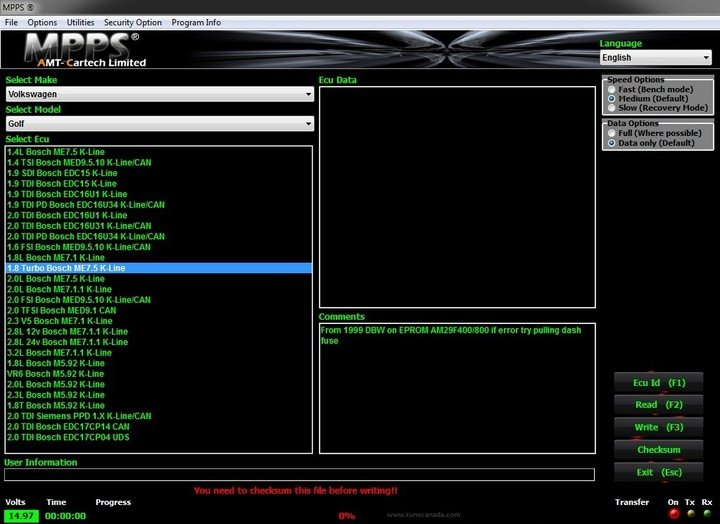Click the red On indicator LED
The height and width of the screenshot is (524, 720).
tap(672, 514)
